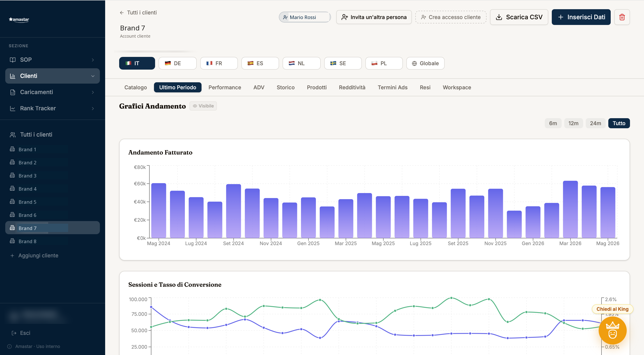This screenshot has width=644, height=355.
Task: Select the Tutto time range
Action: point(619,123)
